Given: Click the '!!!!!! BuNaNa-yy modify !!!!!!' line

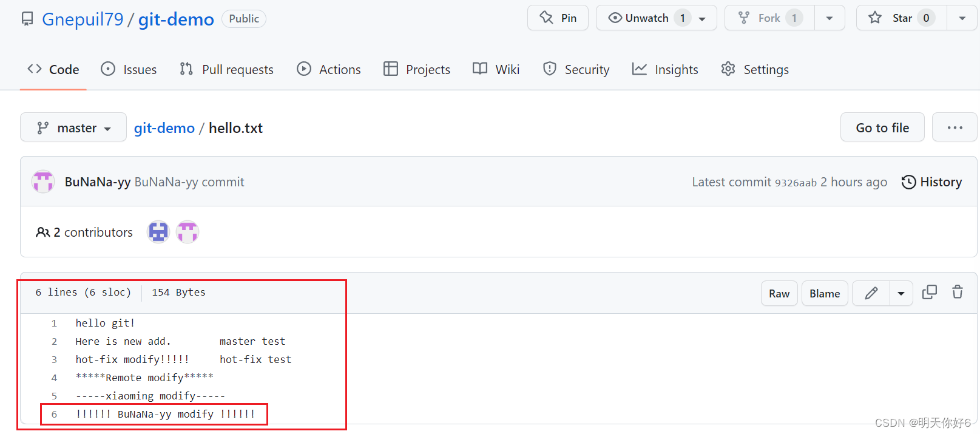Looking at the screenshot, I should click(165, 414).
